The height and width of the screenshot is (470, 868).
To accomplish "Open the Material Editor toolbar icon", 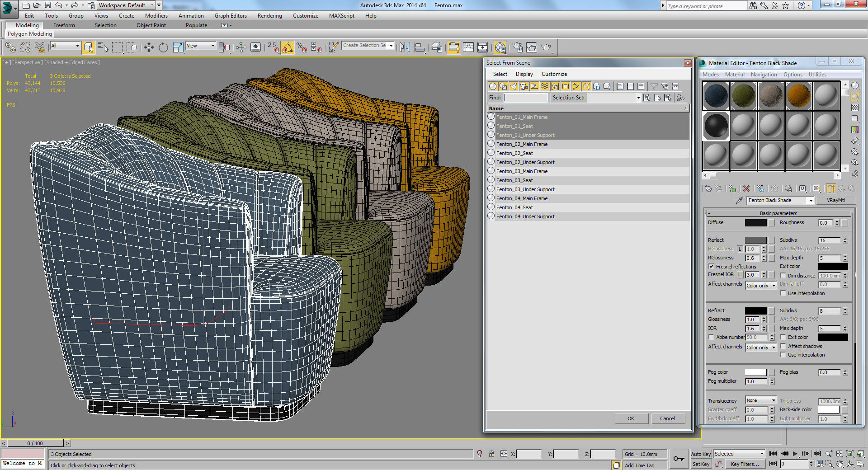I will (500, 47).
